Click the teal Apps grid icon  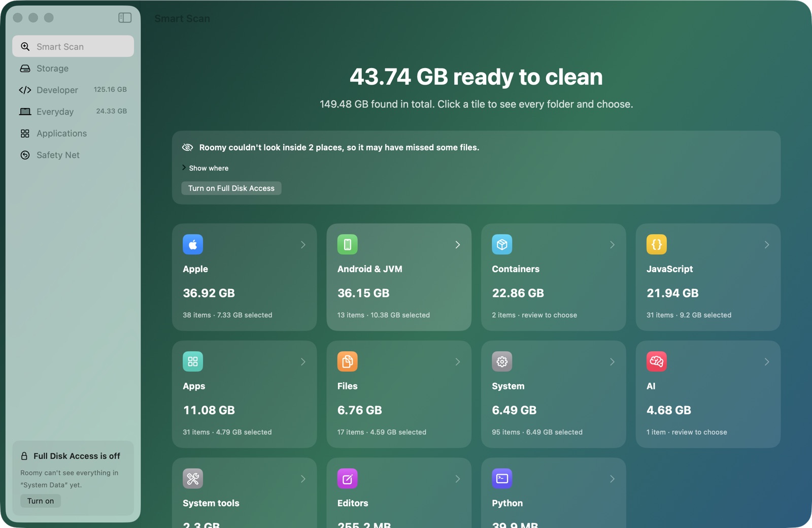pos(193,361)
